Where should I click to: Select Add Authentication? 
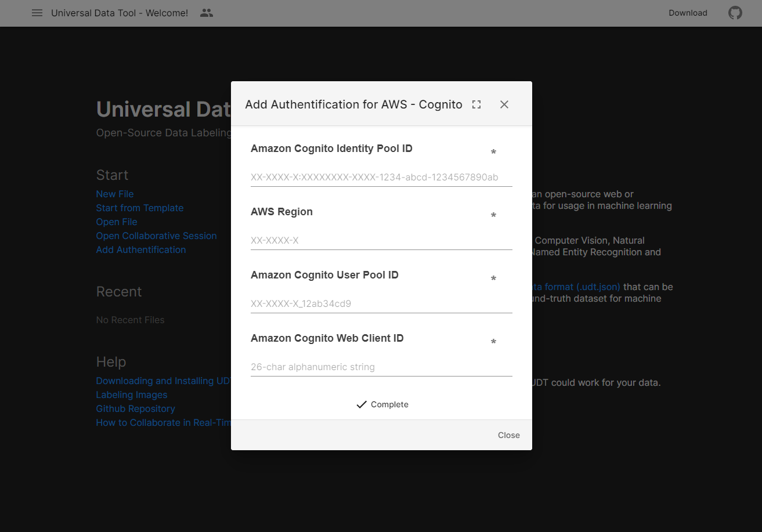coord(140,249)
